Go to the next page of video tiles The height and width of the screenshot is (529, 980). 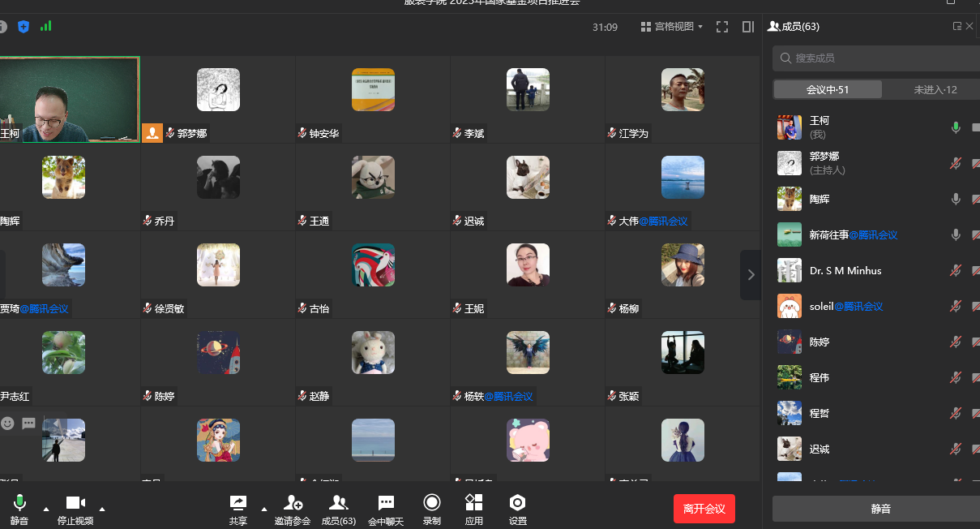[751, 275]
